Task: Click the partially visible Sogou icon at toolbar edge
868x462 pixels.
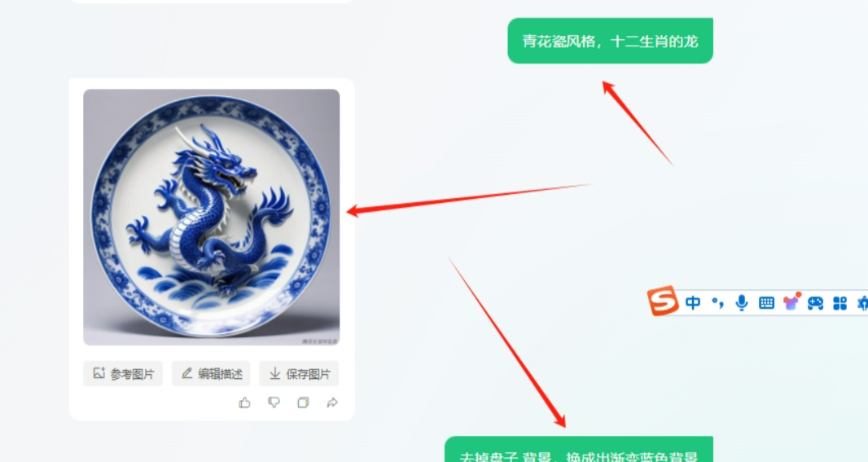Action: pyautogui.click(x=862, y=303)
